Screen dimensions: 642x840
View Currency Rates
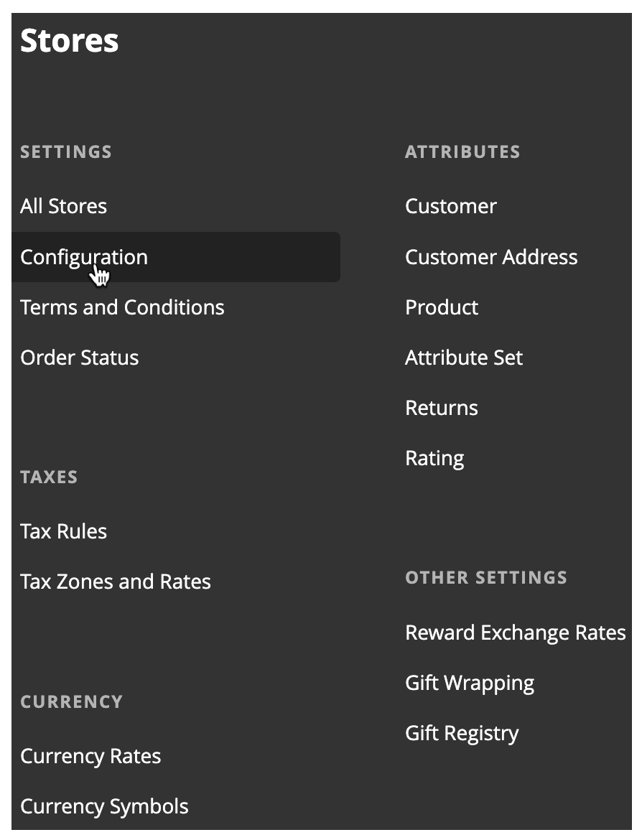coord(90,756)
